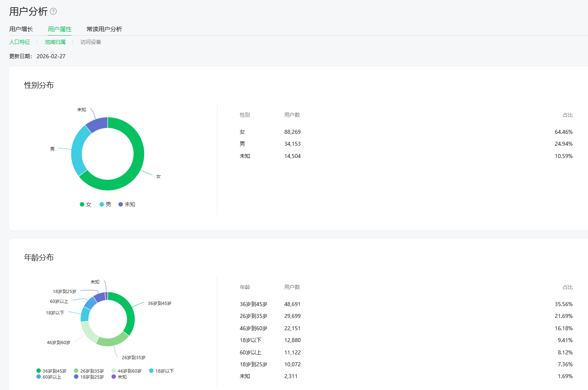
Task: Select the 用户属性 tab
Action: coord(60,29)
